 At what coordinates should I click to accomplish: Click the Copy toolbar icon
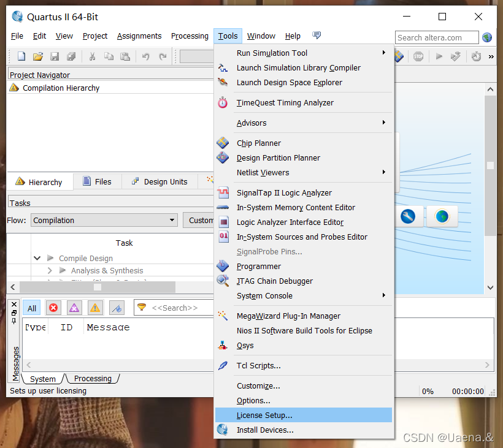[x=109, y=57]
